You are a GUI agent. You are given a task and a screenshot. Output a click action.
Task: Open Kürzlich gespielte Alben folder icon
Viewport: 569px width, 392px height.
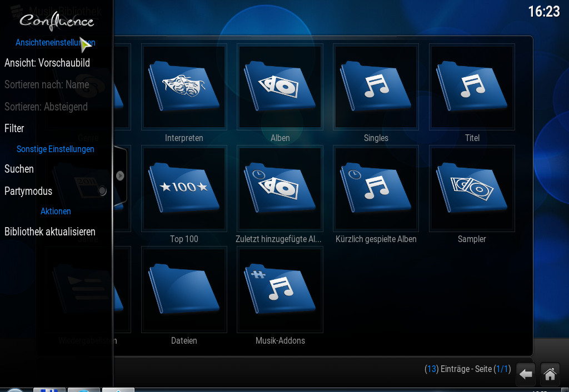point(376,188)
